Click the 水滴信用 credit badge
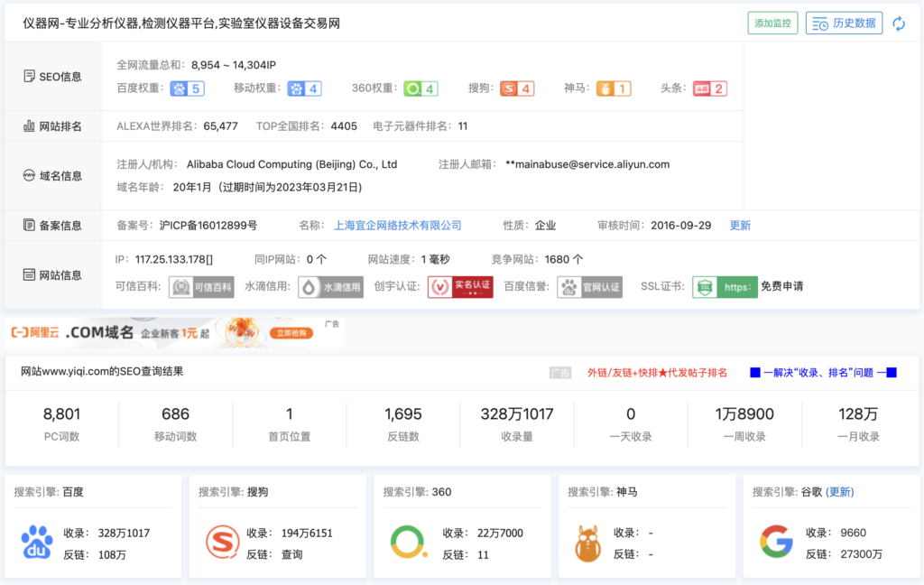This screenshot has height=585, width=924. [x=331, y=287]
